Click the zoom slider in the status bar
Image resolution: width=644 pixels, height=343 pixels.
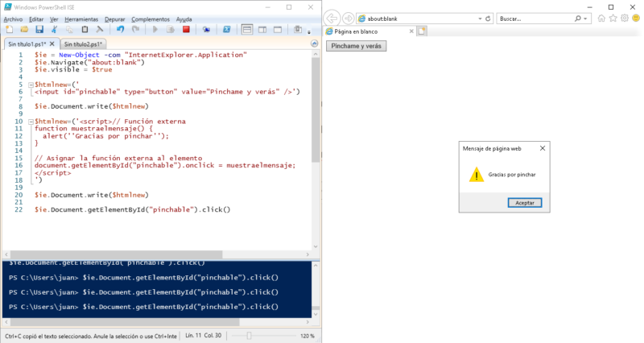(x=249, y=336)
